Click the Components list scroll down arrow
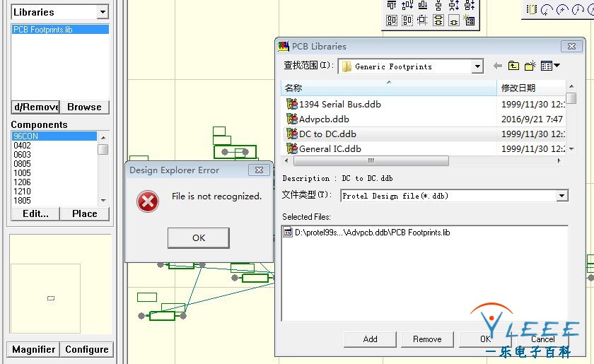The image size is (594, 364). click(103, 200)
